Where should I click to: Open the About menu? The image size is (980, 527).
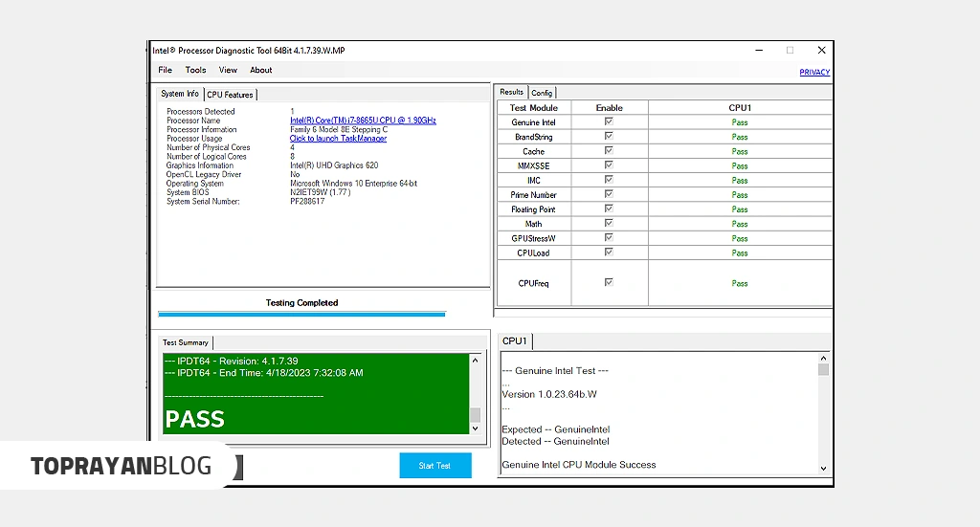click(260, 70)
